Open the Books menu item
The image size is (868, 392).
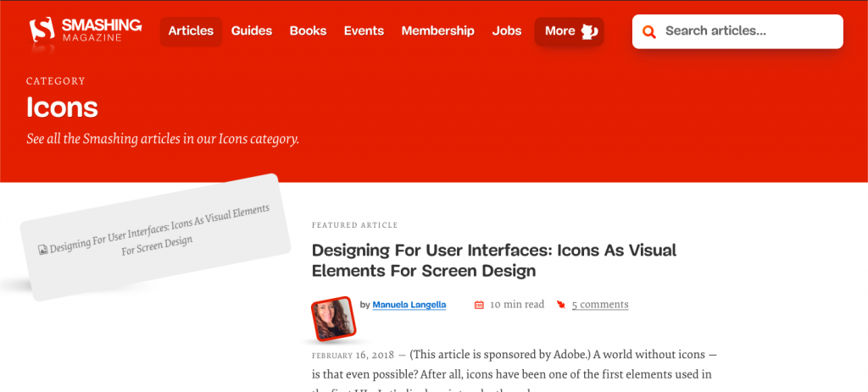tap(308, 31)
